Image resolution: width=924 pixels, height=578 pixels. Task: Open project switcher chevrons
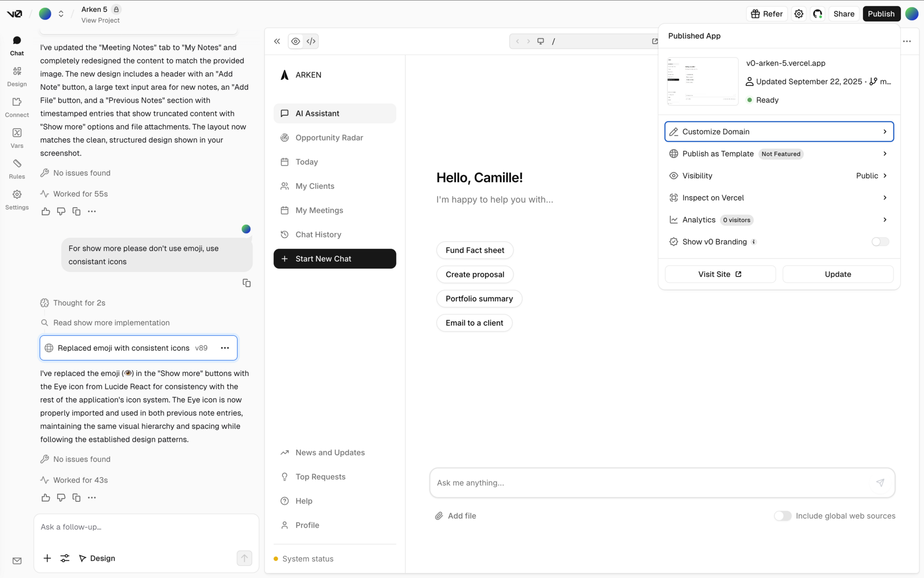coord(61,14)
